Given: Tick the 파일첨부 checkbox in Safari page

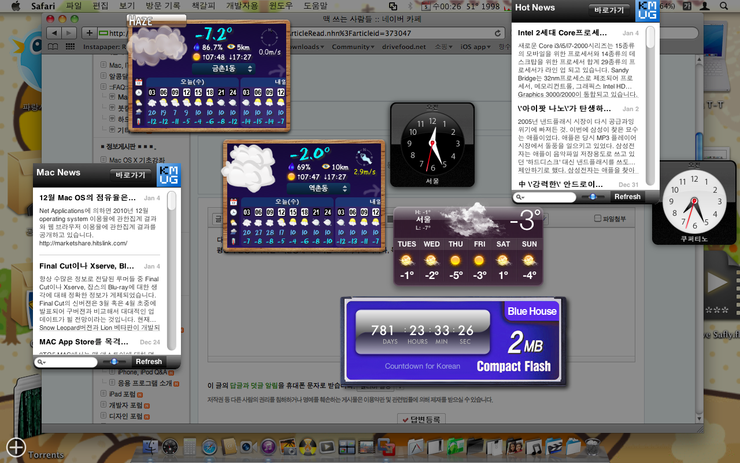Looking at the screenshot, I should click(597, 219).
